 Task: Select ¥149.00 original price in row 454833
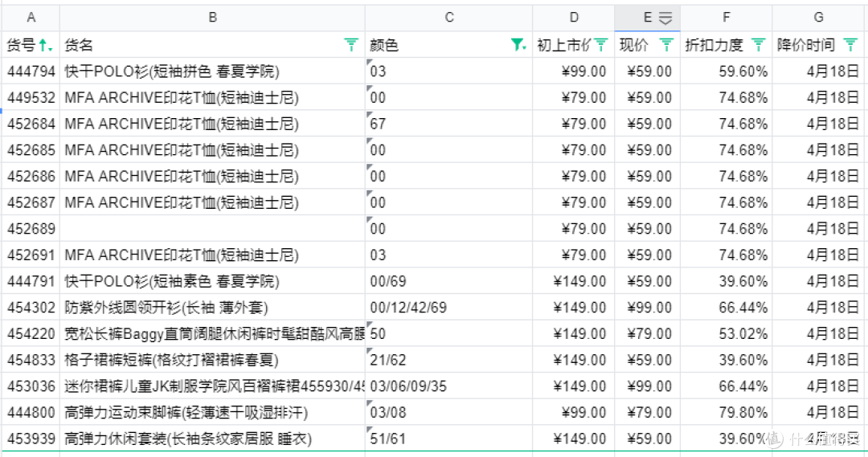pyautogui.click(x=574, y=361)
